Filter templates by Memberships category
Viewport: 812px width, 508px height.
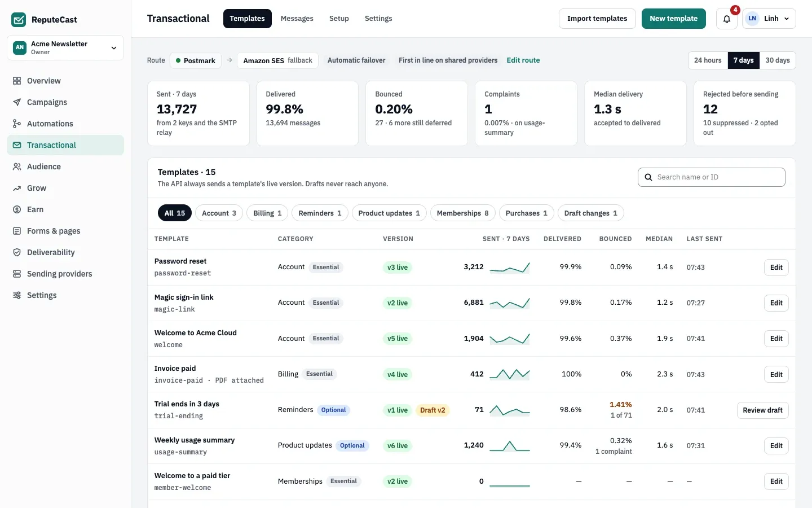coord(463,213)
